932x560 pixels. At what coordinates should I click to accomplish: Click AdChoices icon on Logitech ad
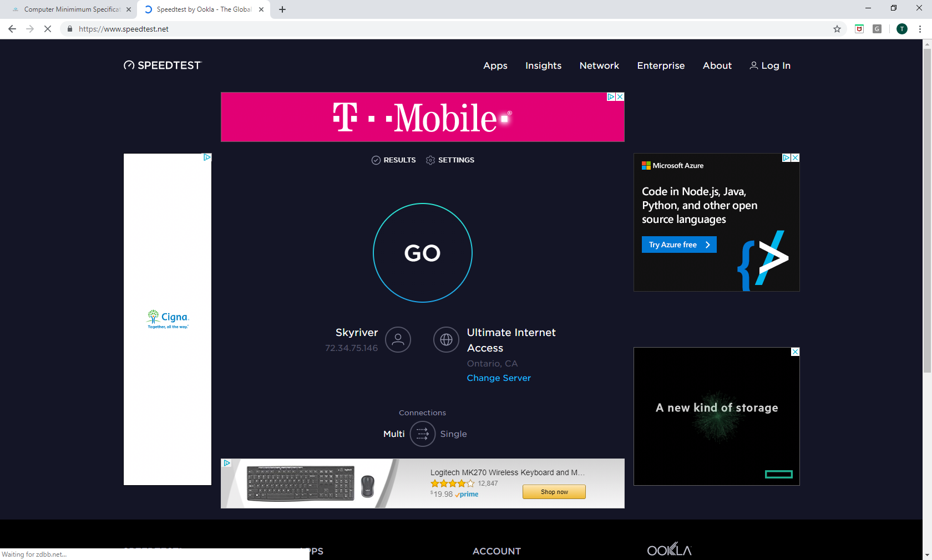[227, 463]
